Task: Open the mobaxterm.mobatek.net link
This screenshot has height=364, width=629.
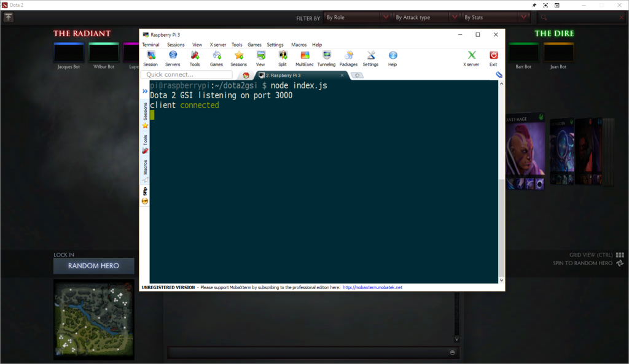Action: click(x=372, y=287)
